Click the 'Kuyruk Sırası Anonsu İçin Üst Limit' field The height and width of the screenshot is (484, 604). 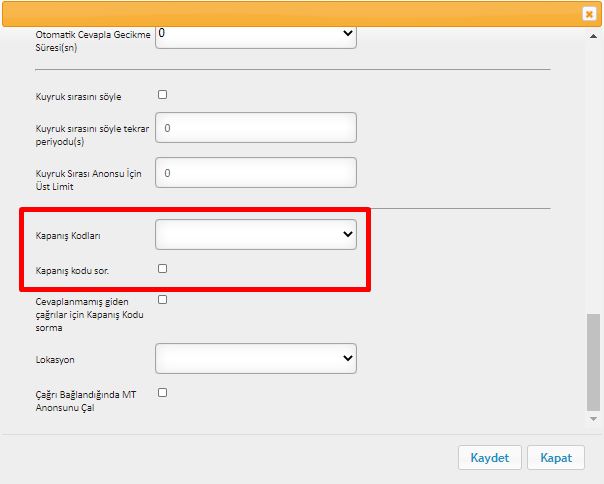click(x=256, y=173)
